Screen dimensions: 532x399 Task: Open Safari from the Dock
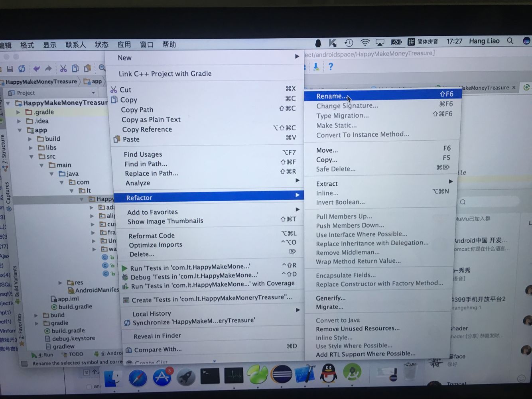coord(138,377)
